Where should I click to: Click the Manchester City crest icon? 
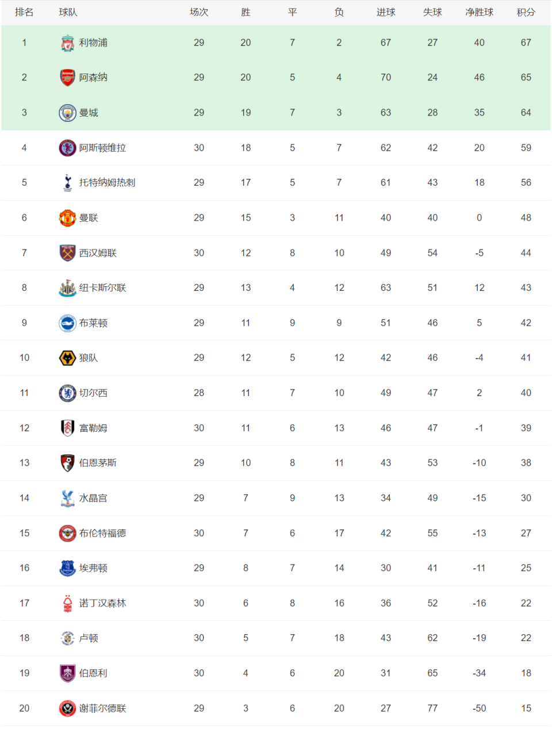pos(68,113)
